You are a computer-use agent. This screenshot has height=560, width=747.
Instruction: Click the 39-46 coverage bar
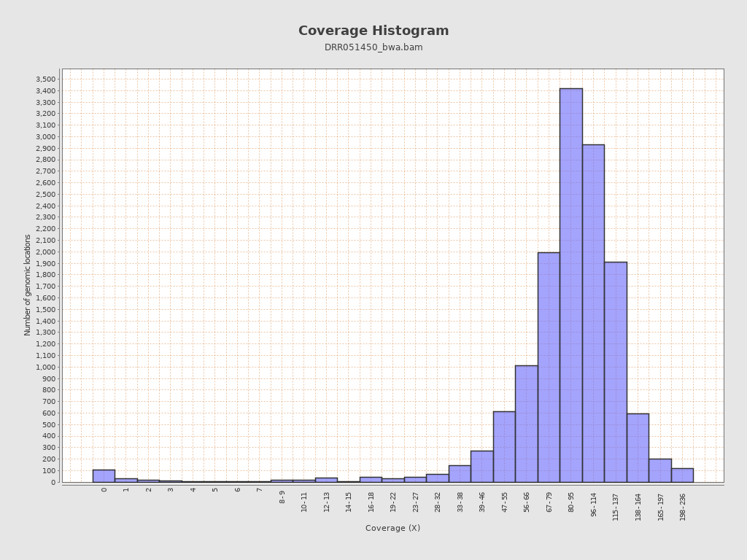point(481,467)
